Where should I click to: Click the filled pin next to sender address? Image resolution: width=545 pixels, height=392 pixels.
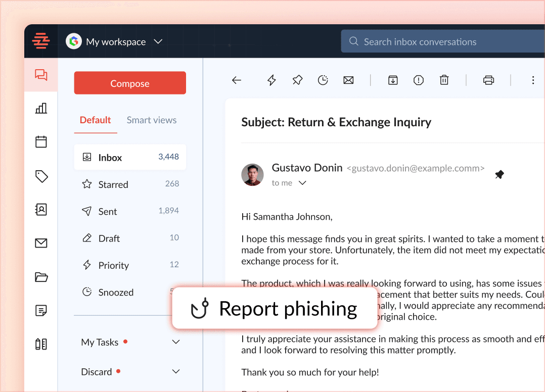[499, 174]
